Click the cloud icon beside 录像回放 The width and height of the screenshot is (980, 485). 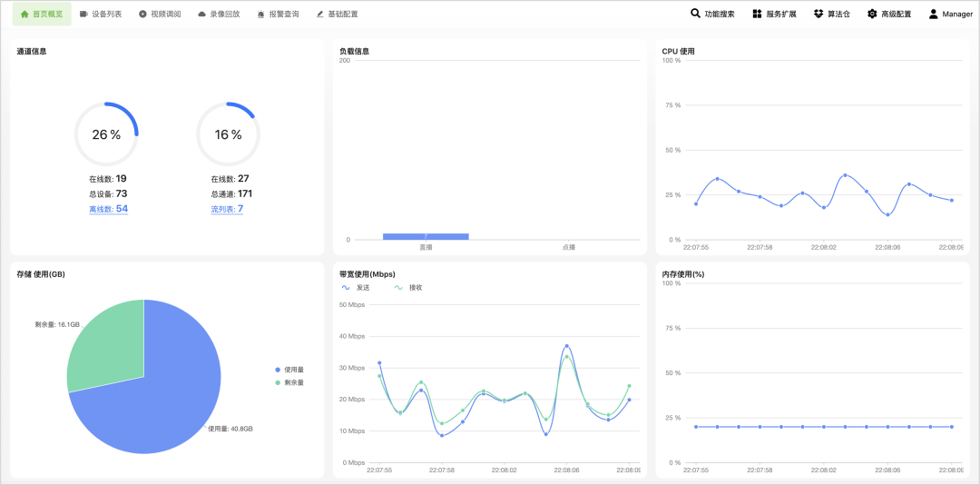[201, 14]
